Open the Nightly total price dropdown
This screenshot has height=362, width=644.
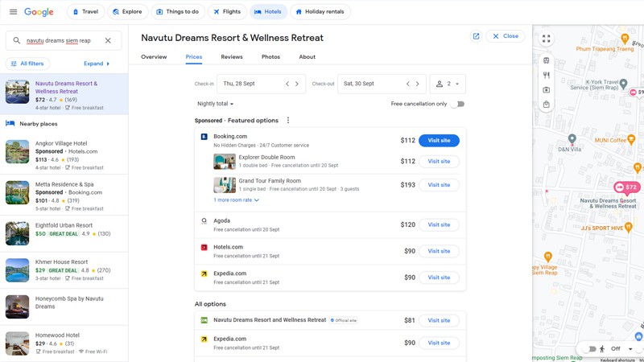coord(215,104)
